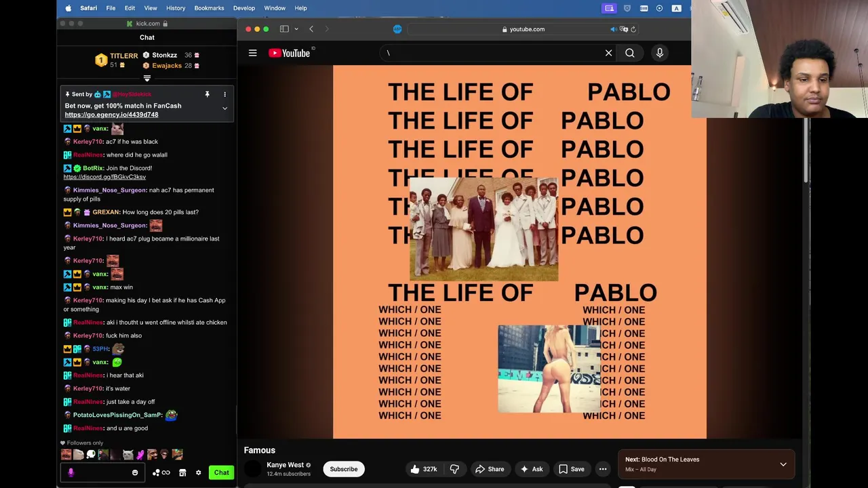Click the youtube.com address bar

pyautogui.click(x=524, y=29)
